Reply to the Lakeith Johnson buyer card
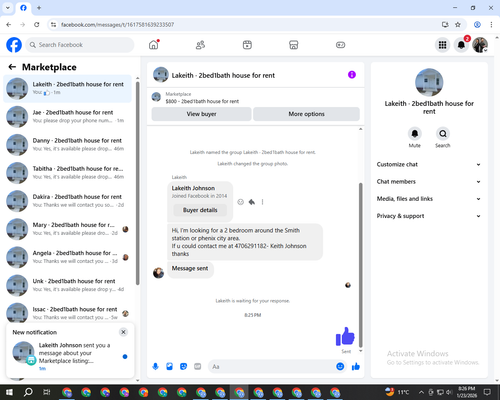Image resolution: width=500 pixels, height=400 pixels. coord(252,202)
